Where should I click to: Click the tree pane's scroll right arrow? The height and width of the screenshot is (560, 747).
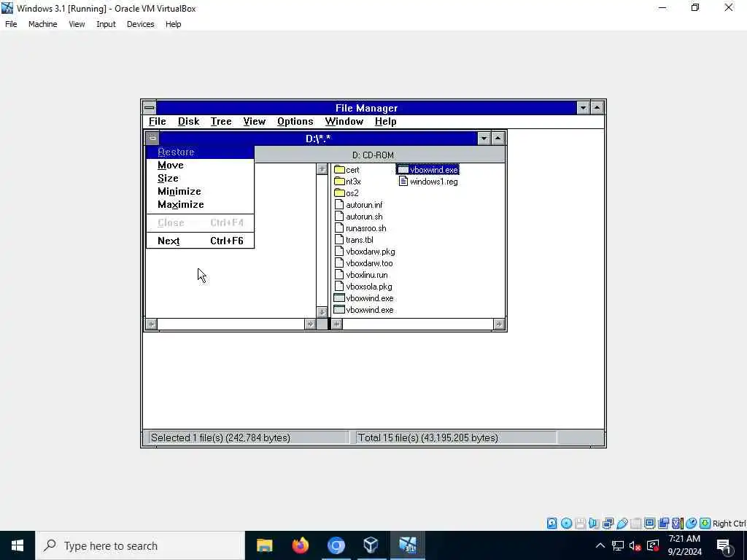point(310,324)
